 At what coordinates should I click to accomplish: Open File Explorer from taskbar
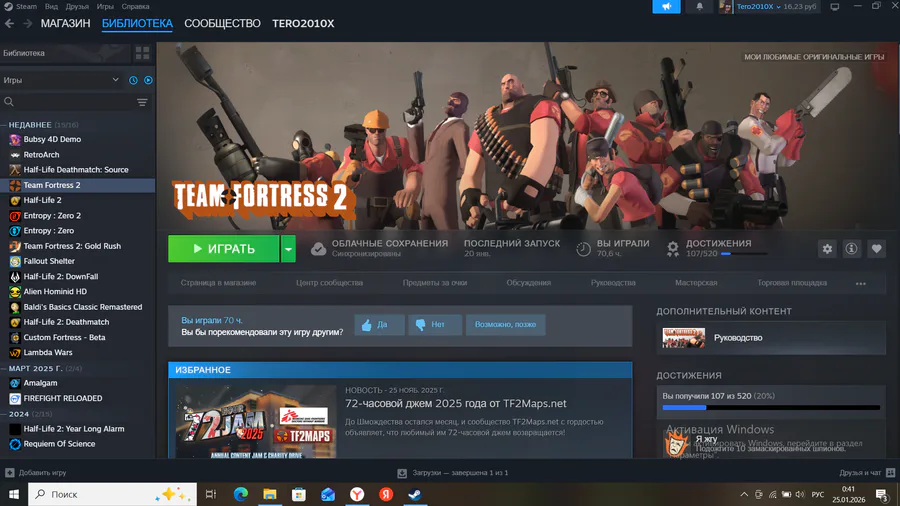pyautogui.click(x=270, y=494)
